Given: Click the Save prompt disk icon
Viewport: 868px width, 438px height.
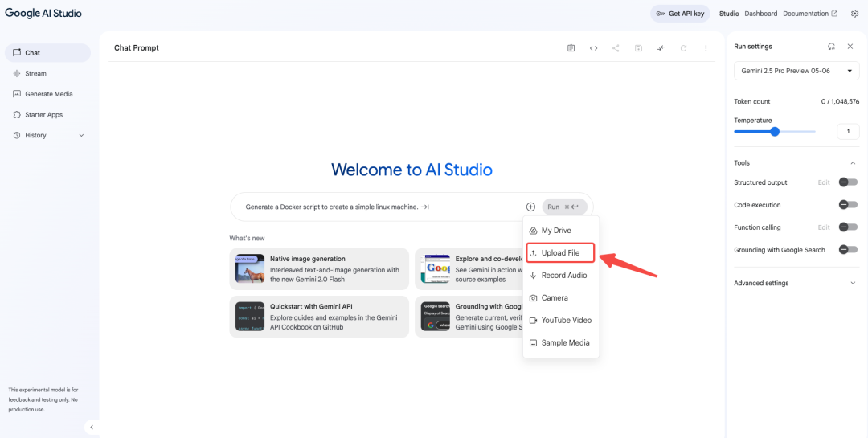Looking at the screenshot, I should point(638,48).
